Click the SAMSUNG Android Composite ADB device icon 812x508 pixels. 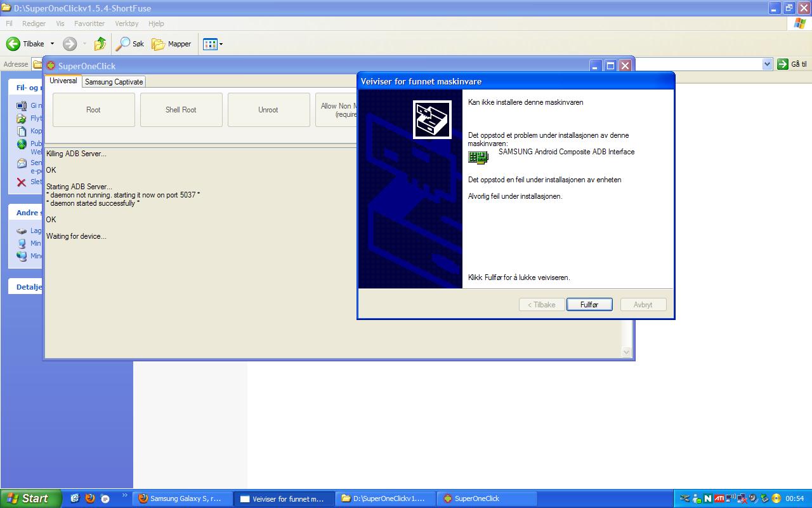[x=478, y=157]
